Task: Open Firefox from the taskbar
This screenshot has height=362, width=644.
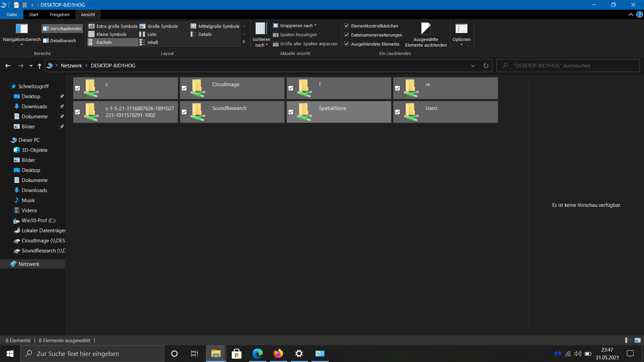Action: [x=278, y=354]
